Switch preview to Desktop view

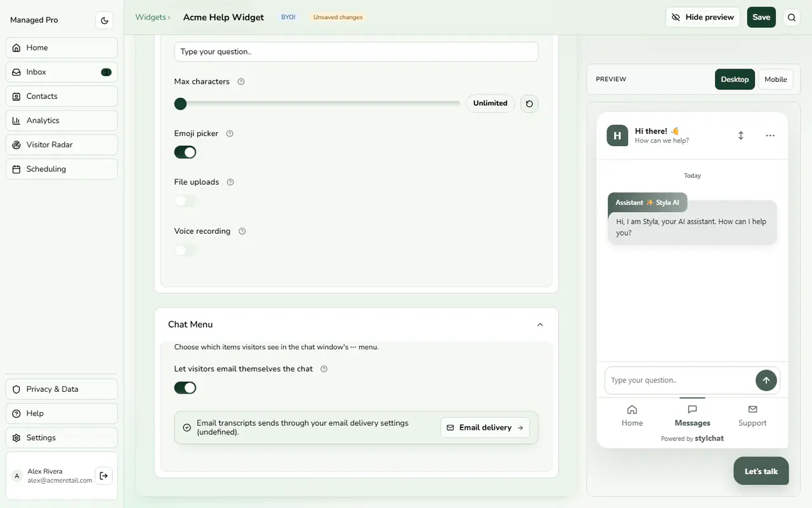coord(735,79)
